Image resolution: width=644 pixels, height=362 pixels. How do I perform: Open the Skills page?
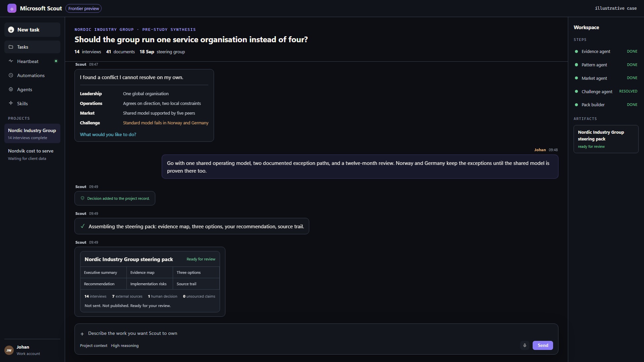pyautogui.click(x=32, y=104)
